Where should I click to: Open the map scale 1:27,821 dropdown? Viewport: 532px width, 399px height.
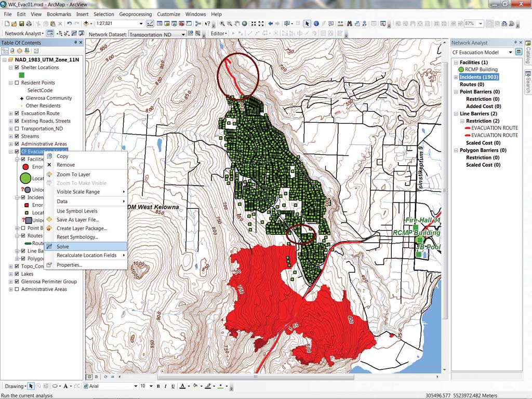point(141,23)
